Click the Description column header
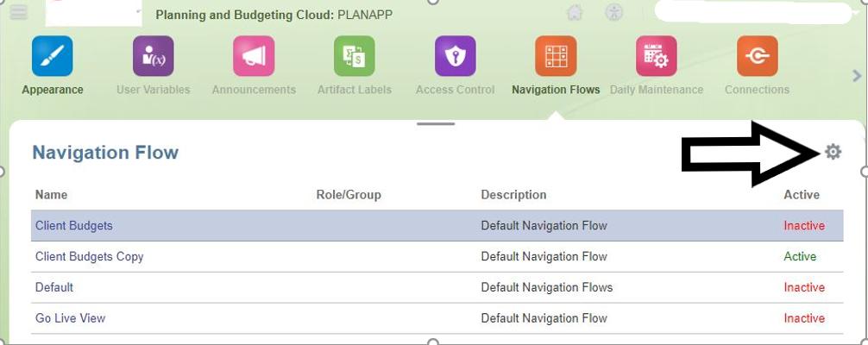 pos(513,195)
